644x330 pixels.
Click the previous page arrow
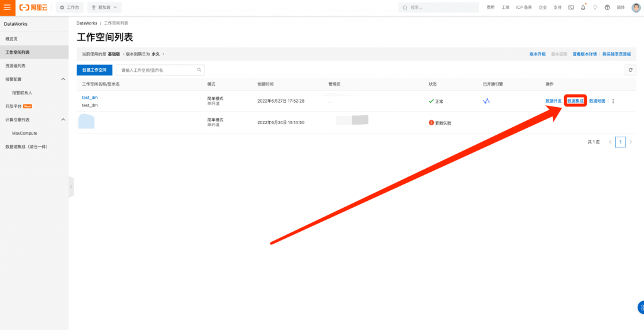pyautogui.click(x=610, y=142)
